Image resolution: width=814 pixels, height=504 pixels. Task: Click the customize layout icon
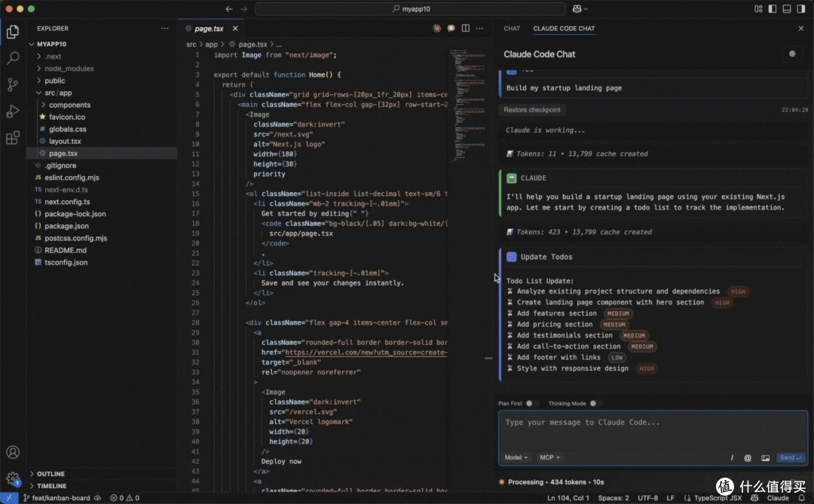758,9
